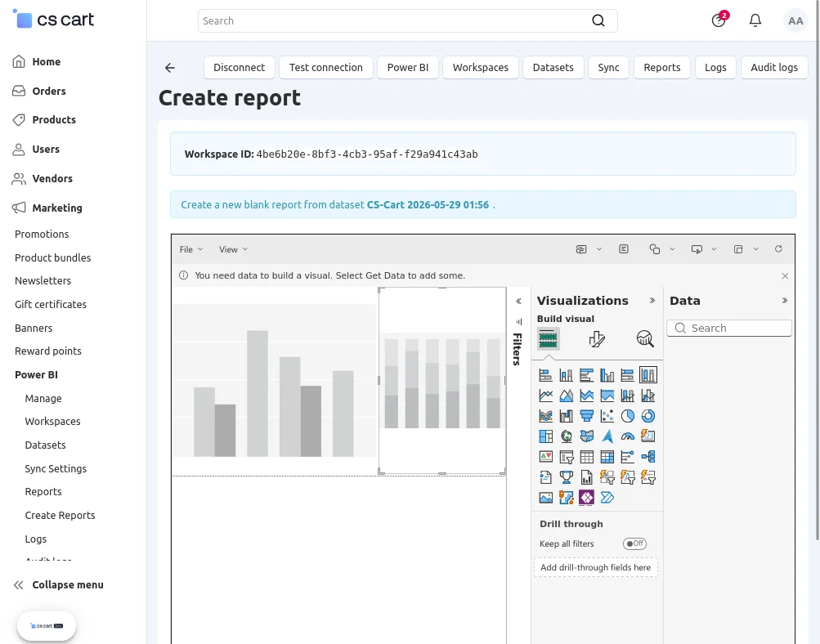
Task: Select the KPI visual with triangles
Action: (x=545, y=456)
